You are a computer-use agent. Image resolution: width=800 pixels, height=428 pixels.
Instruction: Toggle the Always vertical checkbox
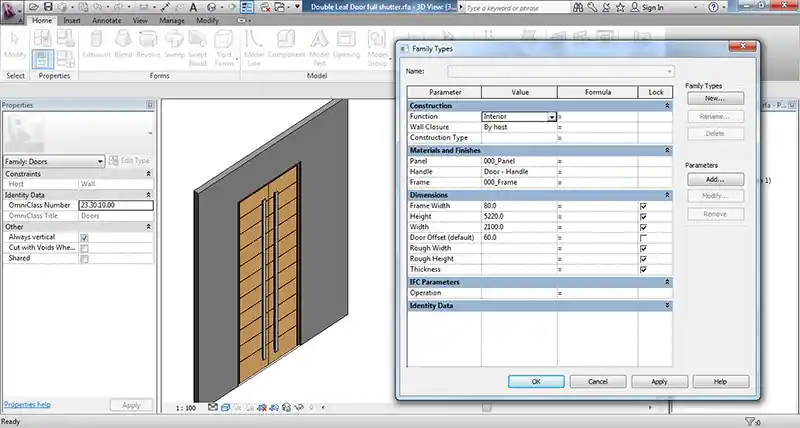point(85,238)
